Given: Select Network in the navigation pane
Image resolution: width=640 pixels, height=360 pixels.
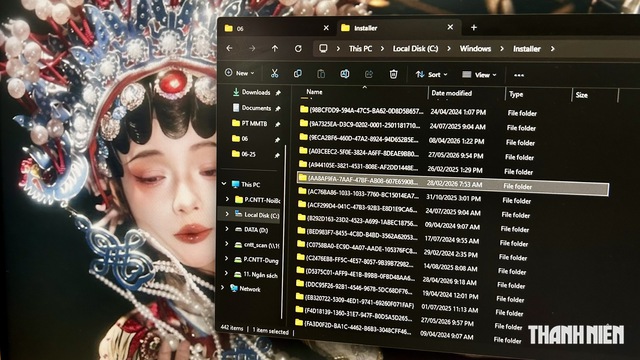Looking at the screenshot, I should pos(245,289).
